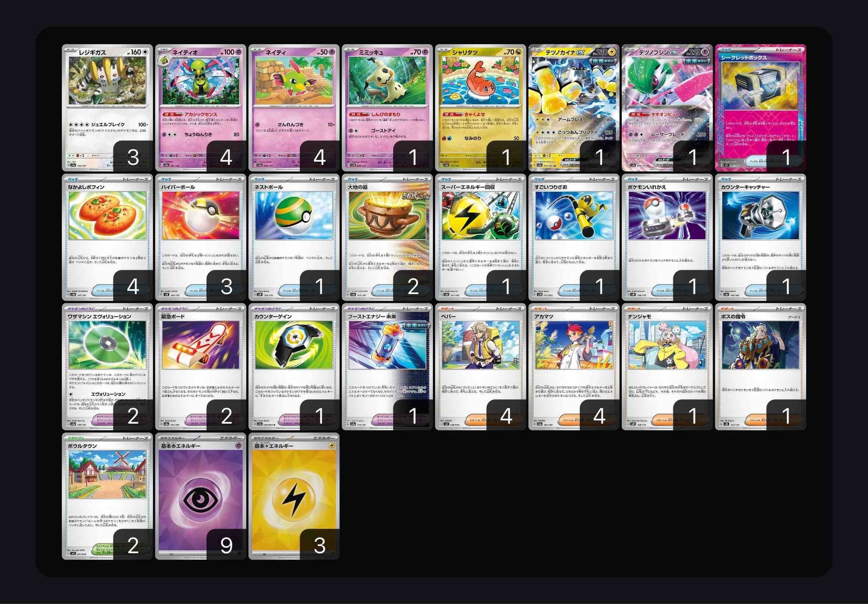Select the ボスの指令 card
Image resolution: width=868 pixels, height=604 pixels.
[760, 367]
